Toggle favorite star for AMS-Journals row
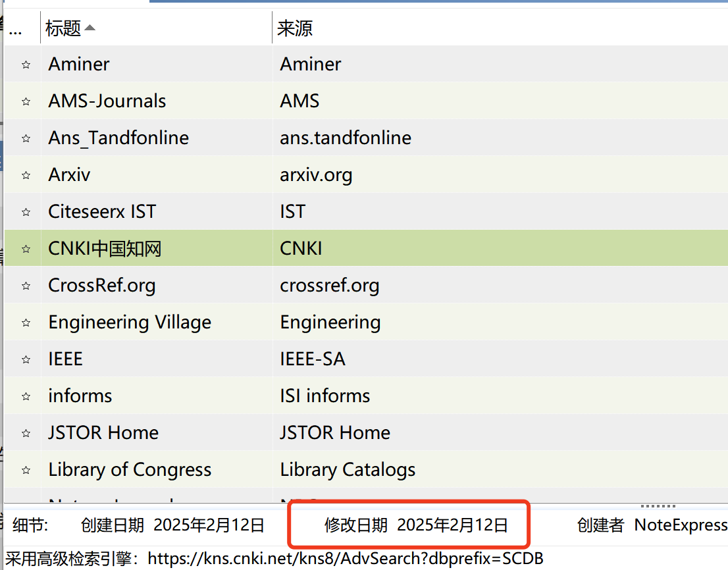728x570 pixels. 26,101
